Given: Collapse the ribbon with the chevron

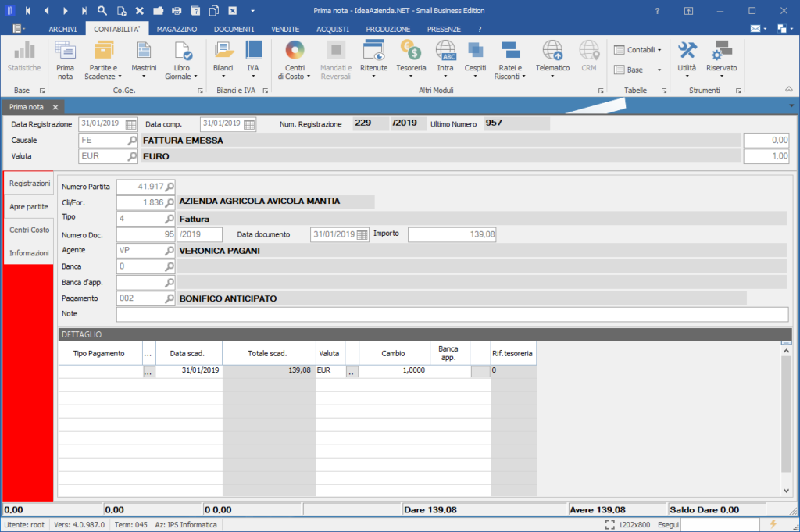Looking at the screenshot, I should tap(789, 89).
